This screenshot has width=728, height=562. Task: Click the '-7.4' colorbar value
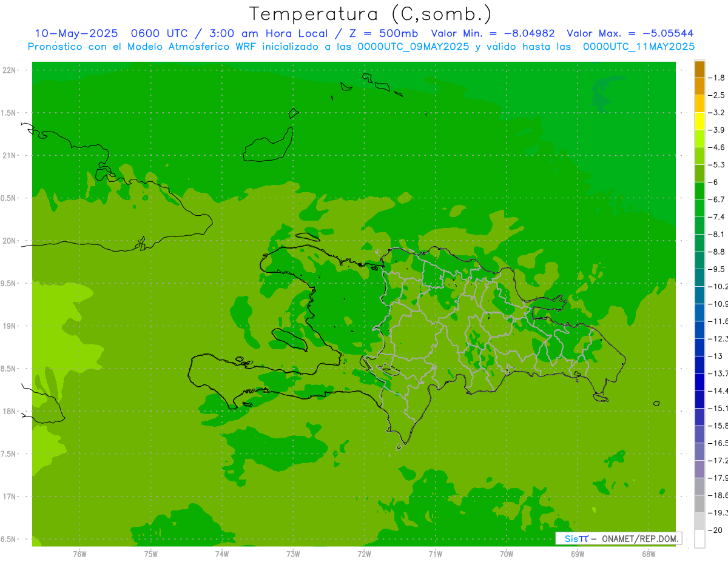717,217
